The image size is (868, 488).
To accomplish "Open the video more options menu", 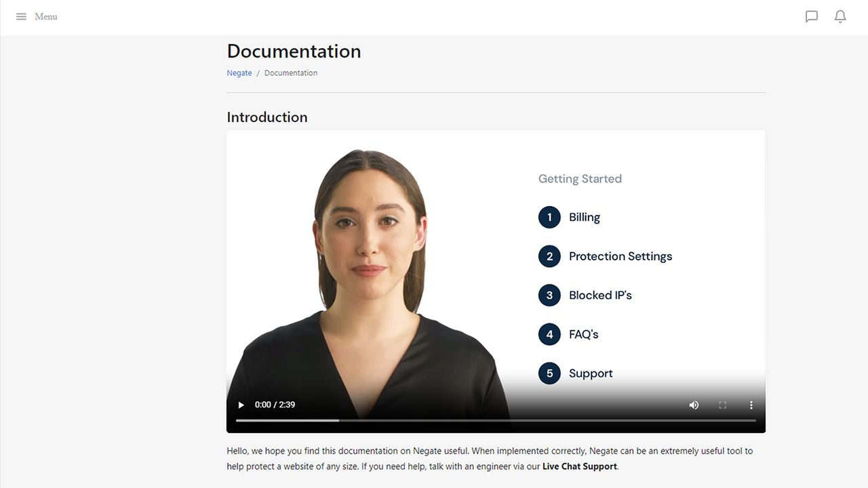I will click(751, 405).
